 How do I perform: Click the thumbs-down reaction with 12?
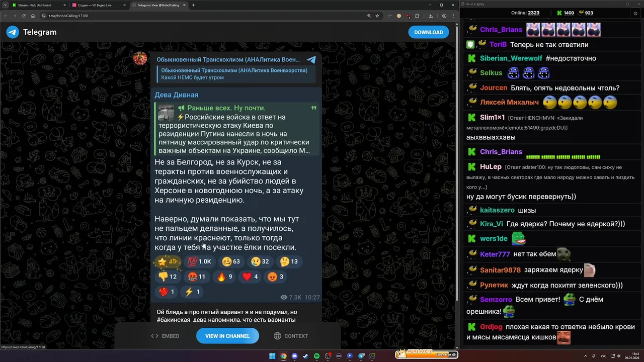click(x=168, y=277)
